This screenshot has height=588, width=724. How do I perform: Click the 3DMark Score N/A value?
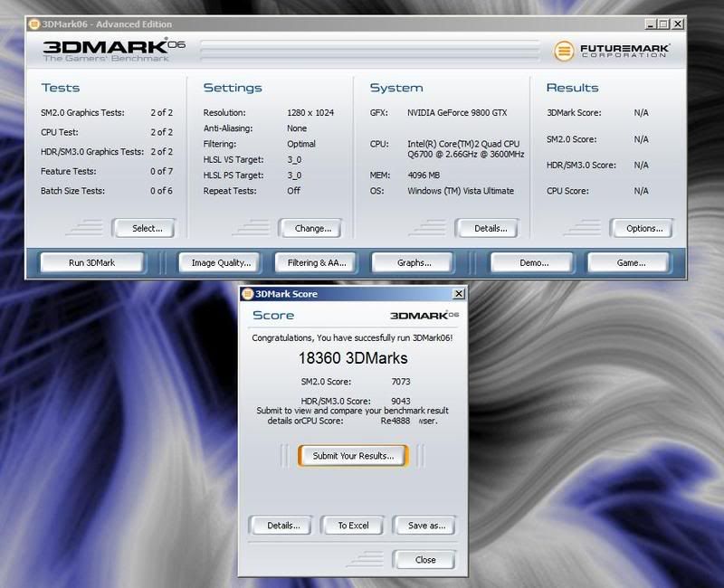(x=641, y=112)
